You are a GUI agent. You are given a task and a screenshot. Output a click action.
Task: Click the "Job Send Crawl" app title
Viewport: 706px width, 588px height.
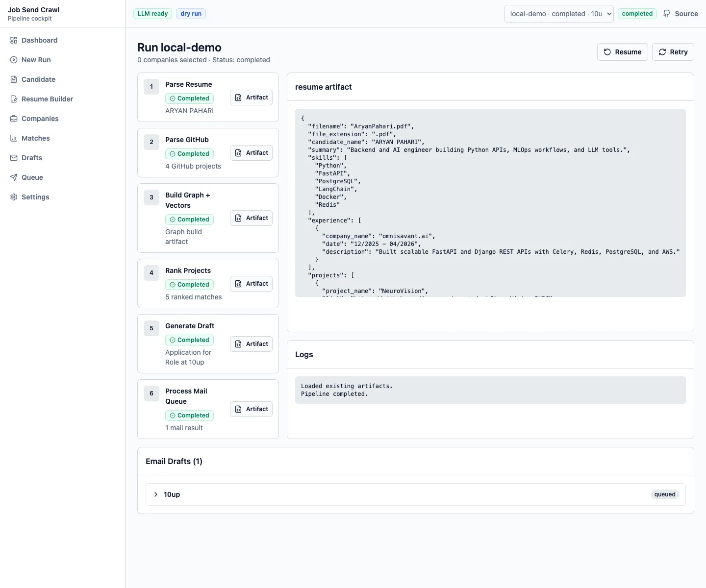point(34,10)
